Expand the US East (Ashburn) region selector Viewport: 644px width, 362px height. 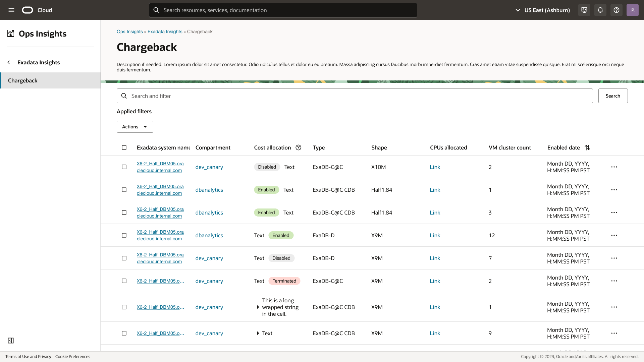coord(542,10)
